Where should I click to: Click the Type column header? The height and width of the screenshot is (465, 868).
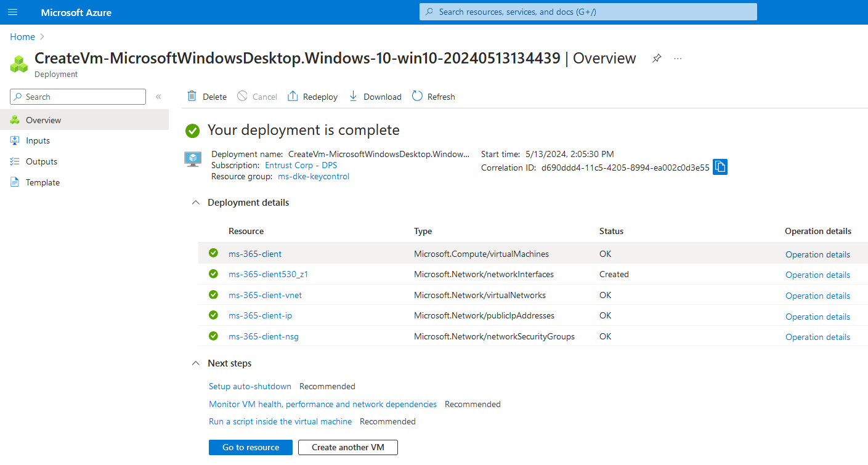(423, 231)
